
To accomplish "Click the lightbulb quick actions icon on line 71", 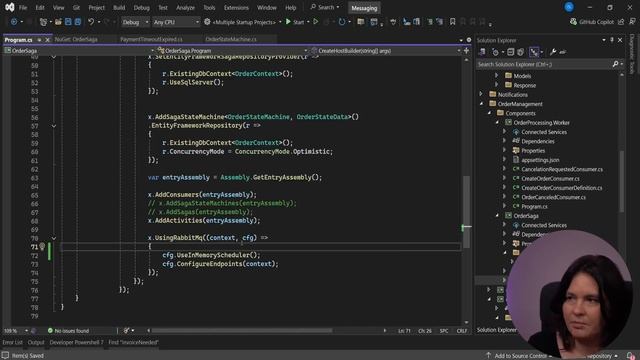I will (42, 246).
